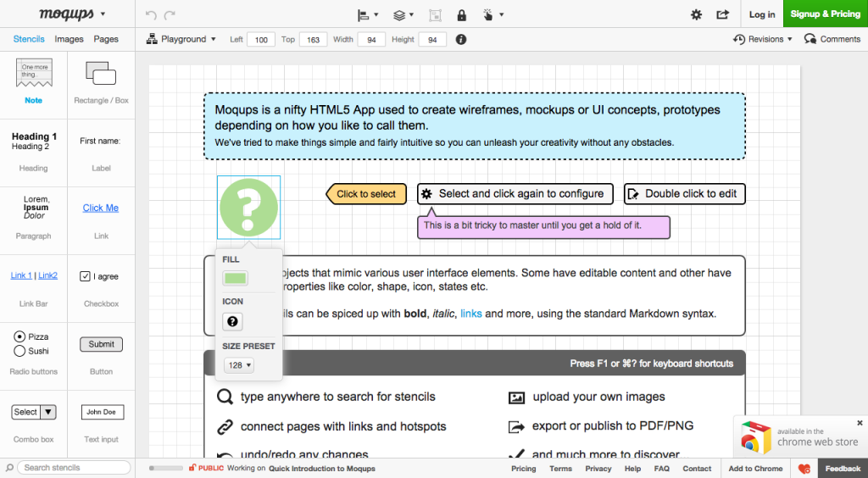
Task: Toggle the I agree checkbox stencil
Action: pyautogui.click(x=85, y=276)
